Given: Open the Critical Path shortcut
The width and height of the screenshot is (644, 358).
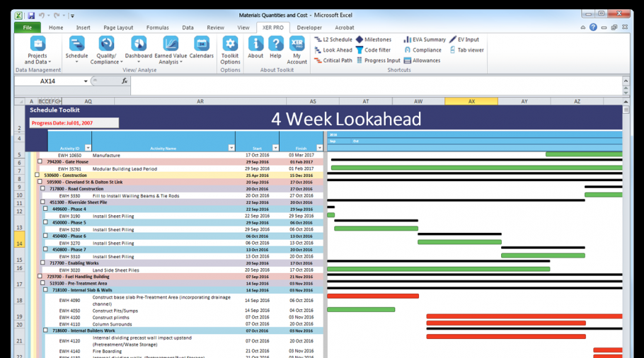Looking at the screenshot, I should (x=333, y=60).
